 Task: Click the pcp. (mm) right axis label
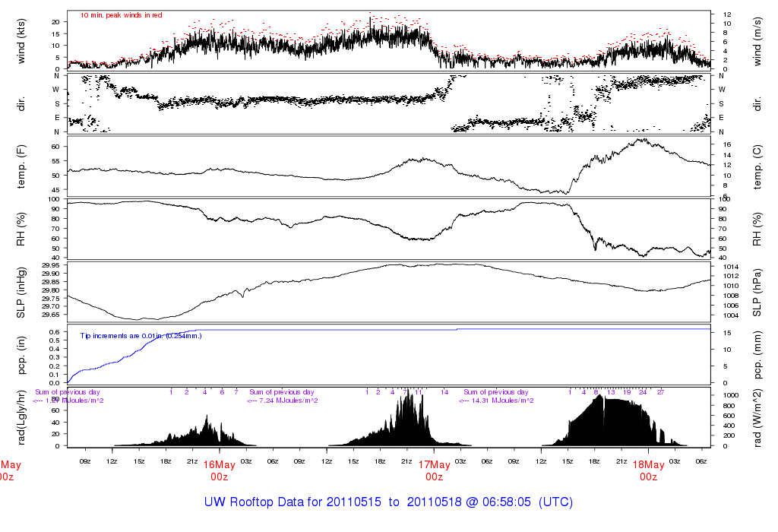pyautogui.click(x=757, y=356)
